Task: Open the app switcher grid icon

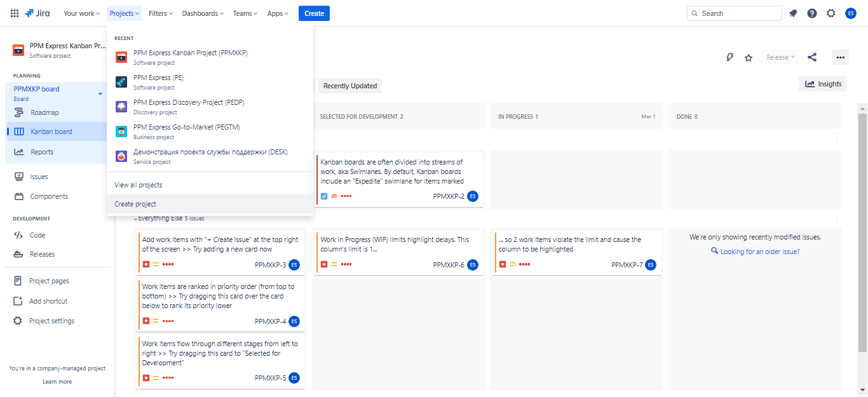Action: pos(15,13)
